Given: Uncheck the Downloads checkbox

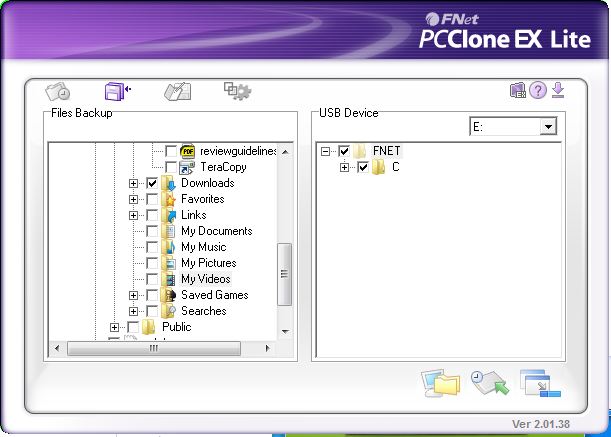Looking at the screenshot, I should (152, 183).
